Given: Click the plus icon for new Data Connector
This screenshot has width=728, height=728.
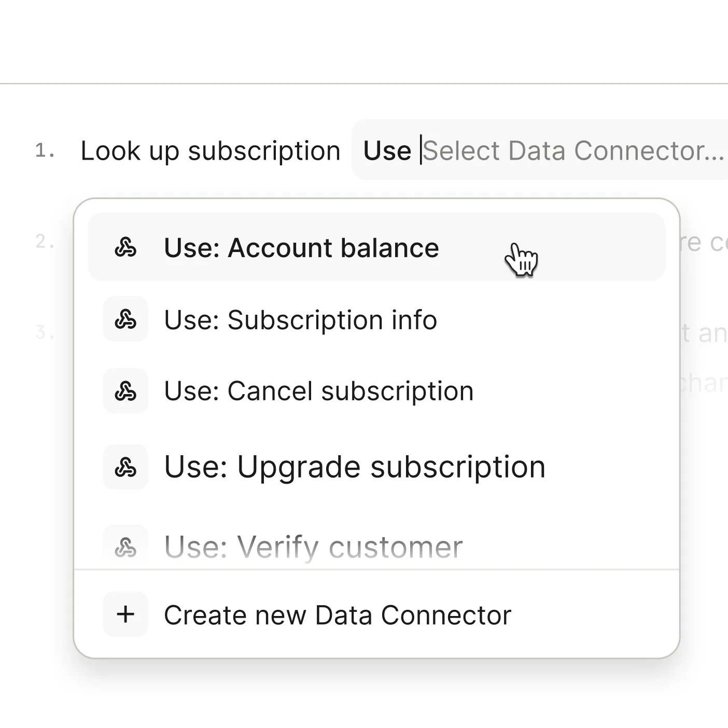Looking at the screenshot, I should (x=125, y=614).
